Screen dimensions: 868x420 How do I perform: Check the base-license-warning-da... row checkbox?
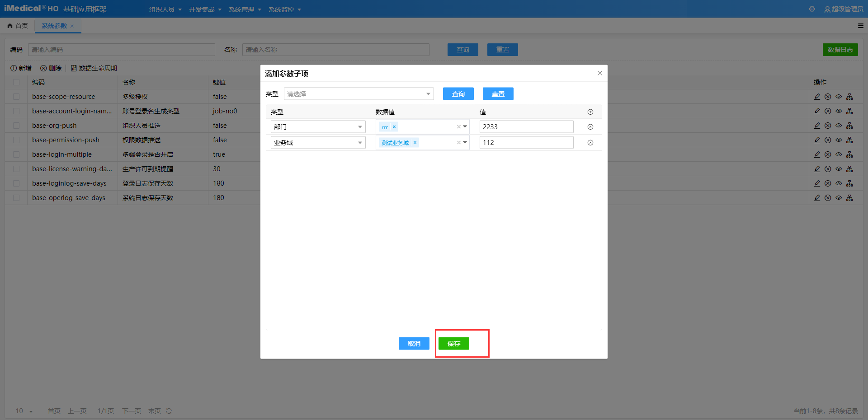click(x=16, y=169)
